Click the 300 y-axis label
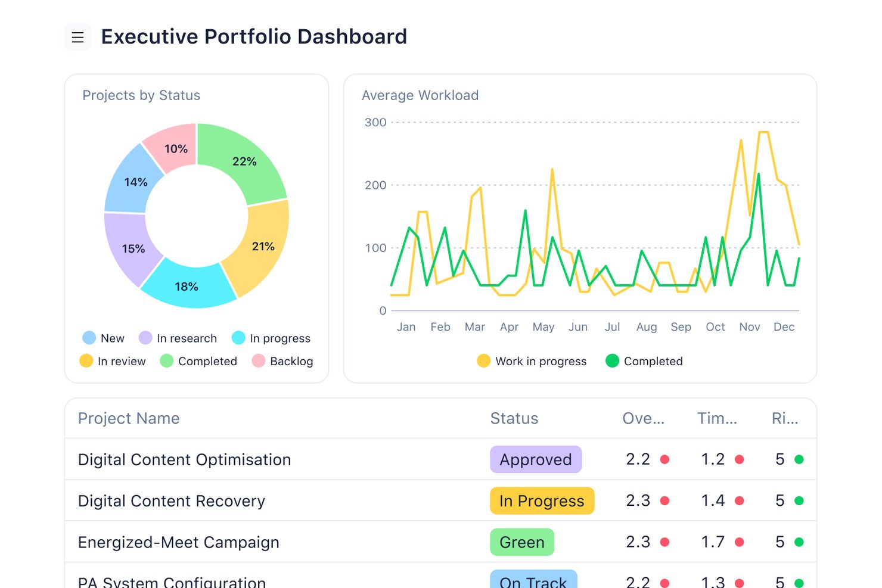The image size is (882, 588). [x=375, y=122]
